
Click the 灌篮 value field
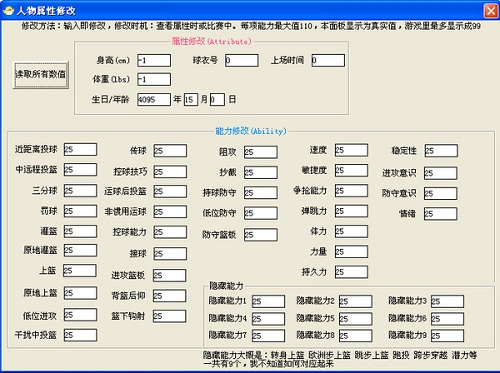(80, 231)
